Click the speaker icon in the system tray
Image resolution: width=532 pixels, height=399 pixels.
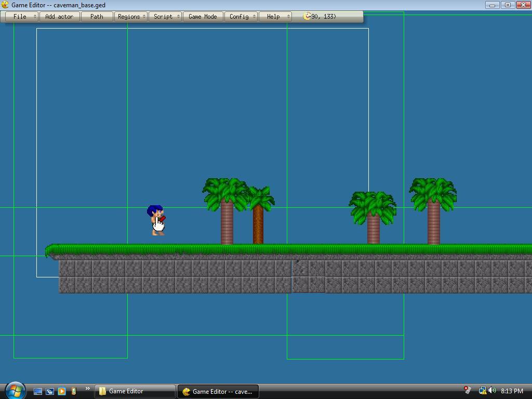(x=491, y=390)
